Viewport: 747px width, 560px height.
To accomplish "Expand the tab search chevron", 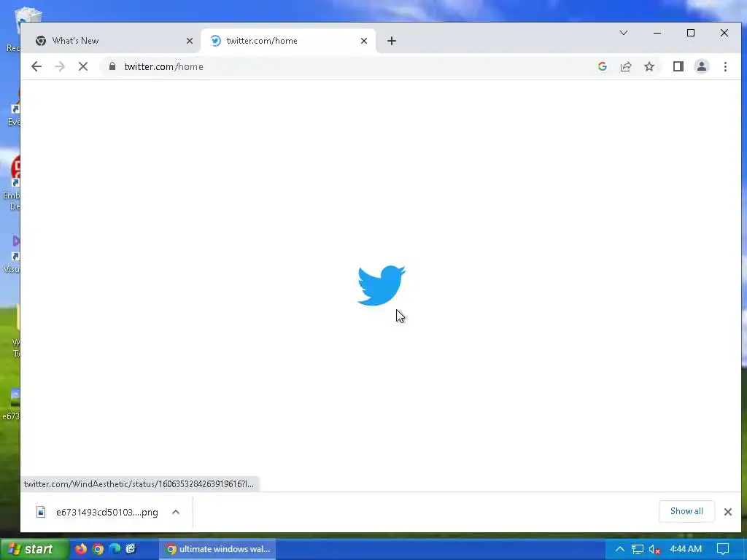I will pos(623,33).
